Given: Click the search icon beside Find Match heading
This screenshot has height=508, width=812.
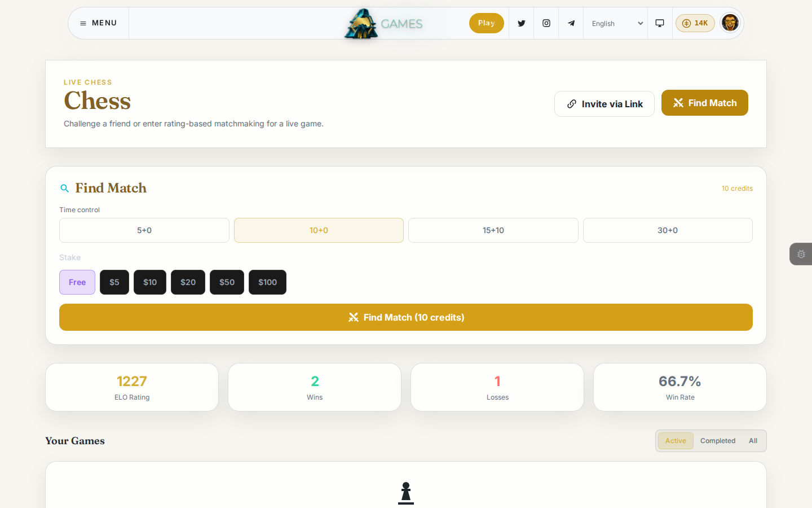Looking at the screenshot, I should click(65, 189).
